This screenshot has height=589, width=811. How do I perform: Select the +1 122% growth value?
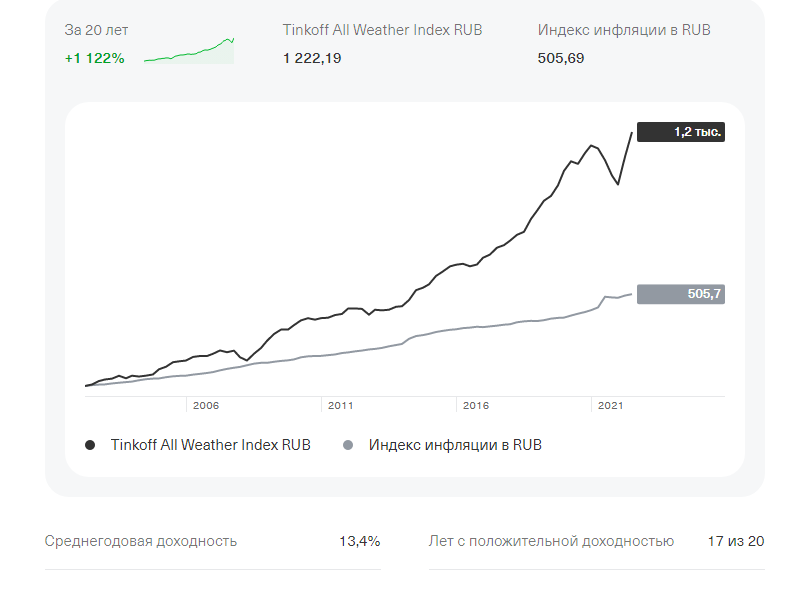click(x=95, y=58)
